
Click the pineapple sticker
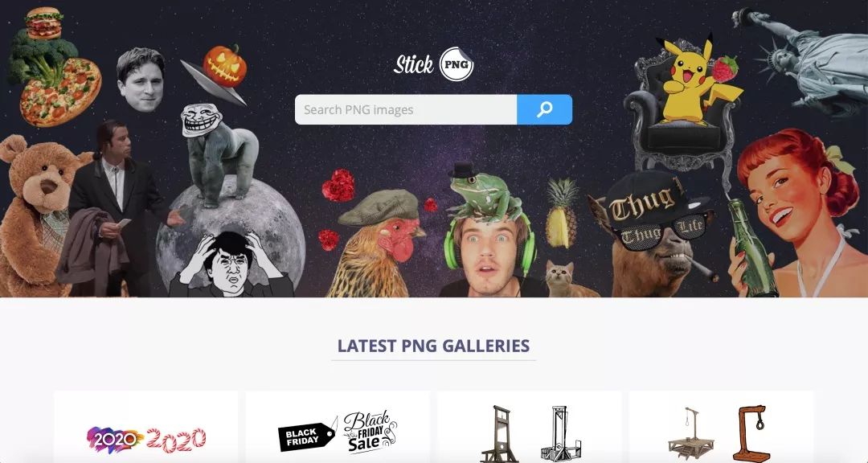pos(561,213)
